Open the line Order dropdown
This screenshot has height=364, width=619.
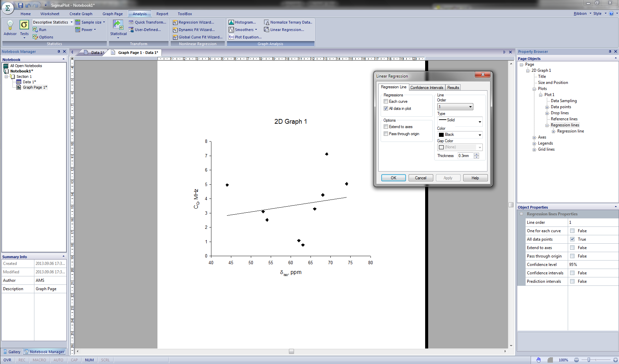tap(455, 107)
